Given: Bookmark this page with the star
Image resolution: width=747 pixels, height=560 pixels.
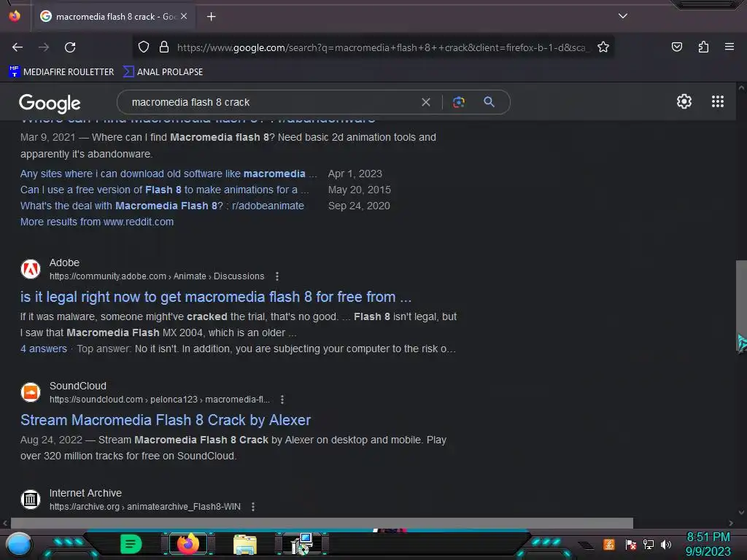Looking at the screenshot, I should (x=603, y=47).
